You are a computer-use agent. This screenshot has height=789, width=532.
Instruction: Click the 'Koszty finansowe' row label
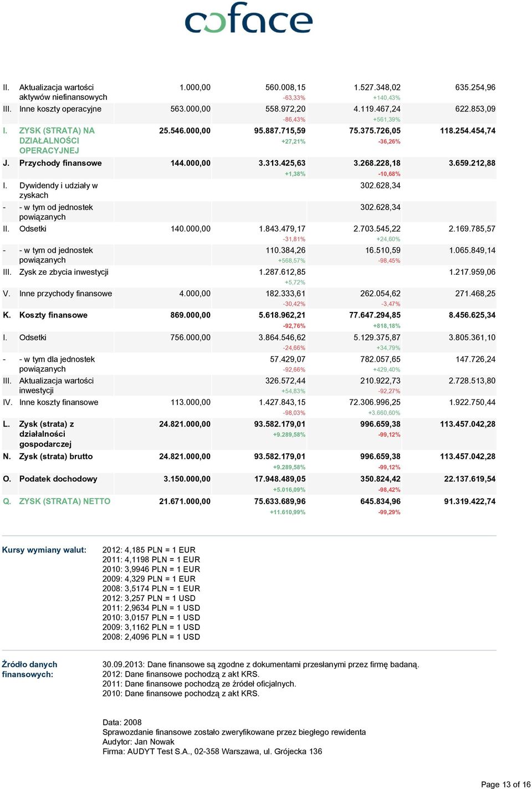pos(53,315)
